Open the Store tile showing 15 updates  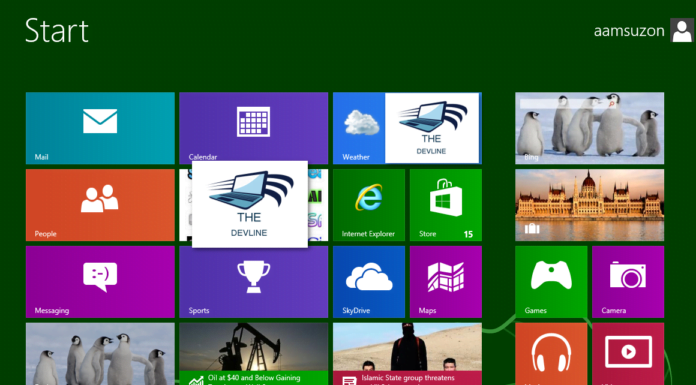pos(446,205)
